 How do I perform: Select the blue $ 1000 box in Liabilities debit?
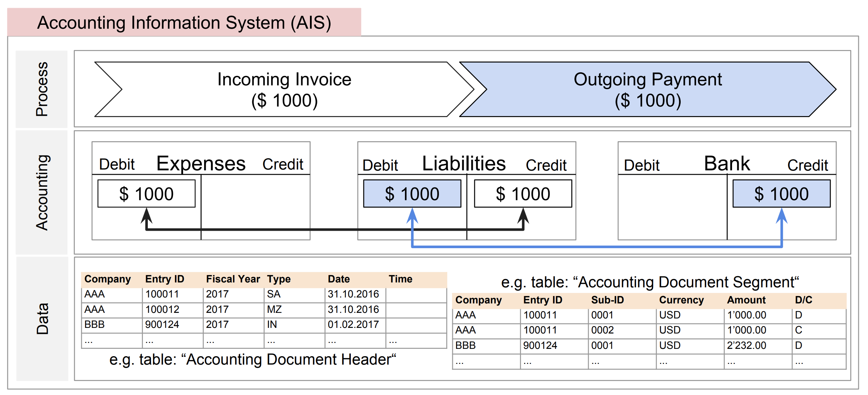click(412, 194)
